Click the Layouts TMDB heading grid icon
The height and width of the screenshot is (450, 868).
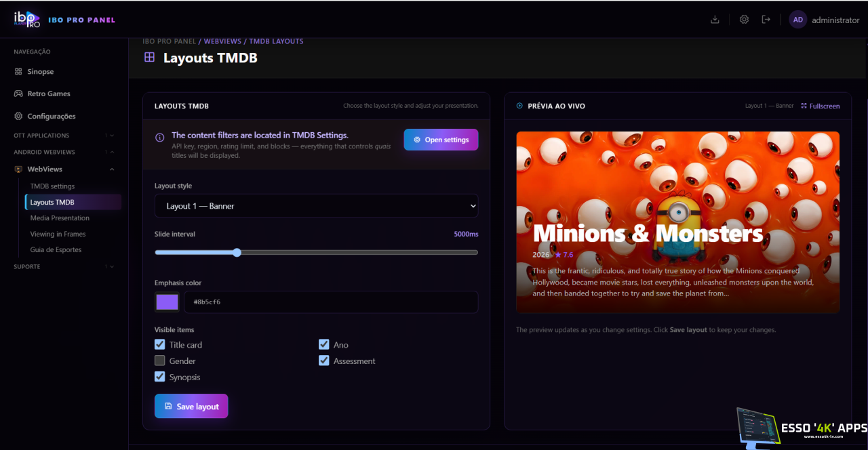click(x=150, y=58)
